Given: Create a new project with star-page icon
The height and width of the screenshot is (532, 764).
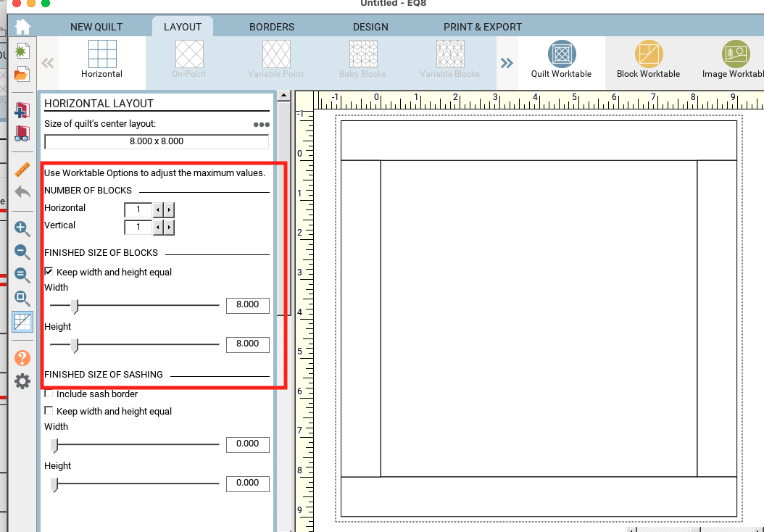Looking at the screenshot, I should coord(22,51).
